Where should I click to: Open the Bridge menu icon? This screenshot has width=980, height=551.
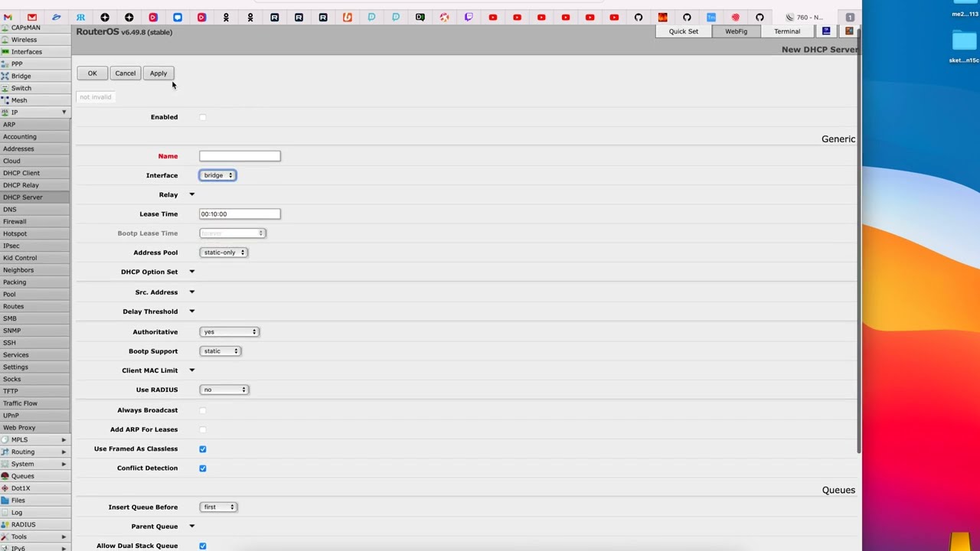[x=5, y=77]
